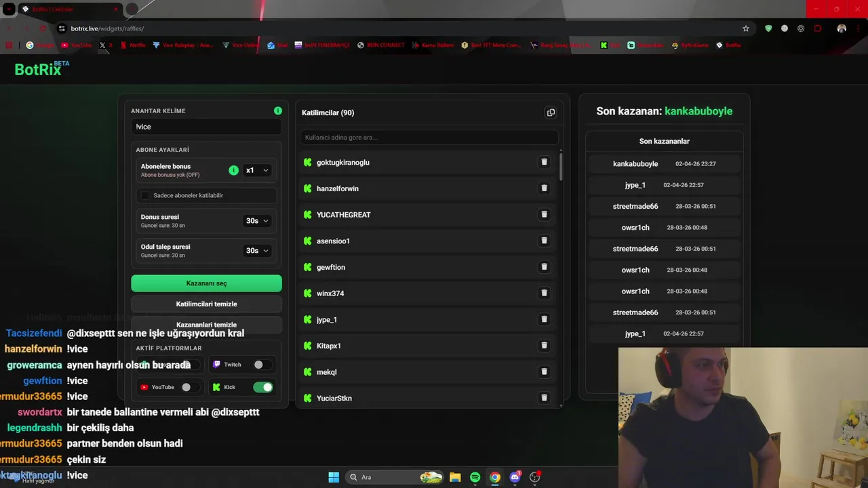Screen dimensions: 868x488
Task: Click Kazananlari temizle button
Action: 206,325
